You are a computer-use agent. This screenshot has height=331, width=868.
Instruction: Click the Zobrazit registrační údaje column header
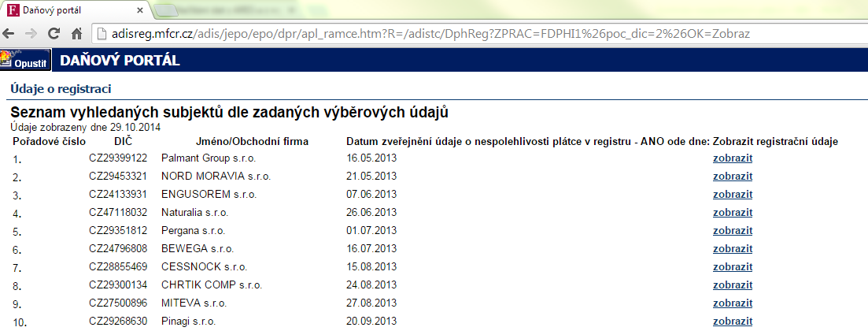coord(776,141)
